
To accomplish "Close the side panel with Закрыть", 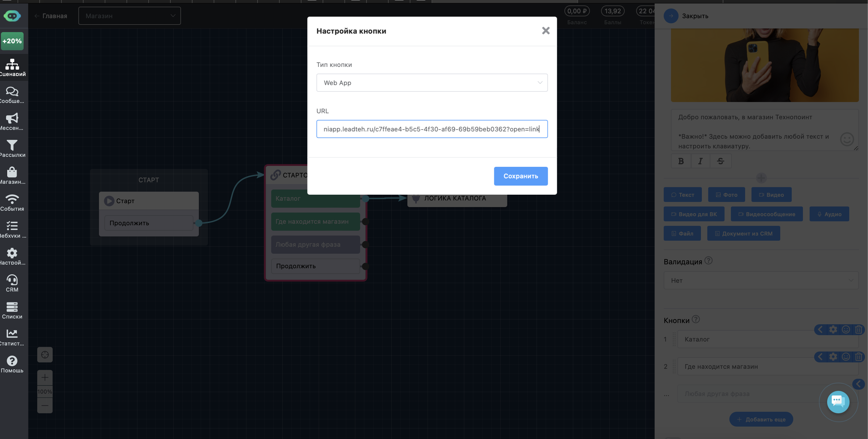I will (686, 16).
